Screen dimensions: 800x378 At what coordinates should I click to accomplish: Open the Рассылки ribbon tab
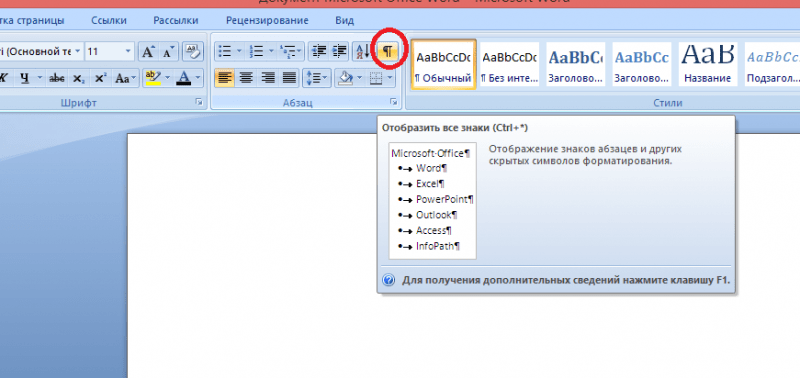[x=176, y=21]
